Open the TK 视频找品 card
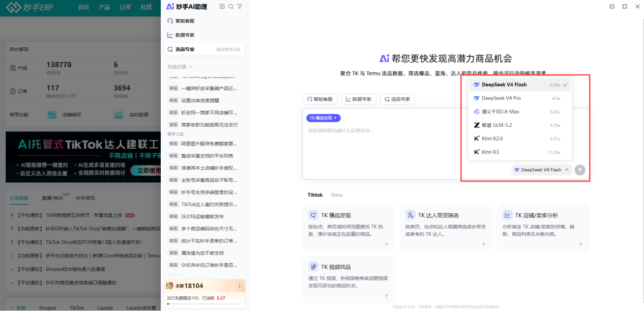The image size is (644, 311). coord(348,279)
